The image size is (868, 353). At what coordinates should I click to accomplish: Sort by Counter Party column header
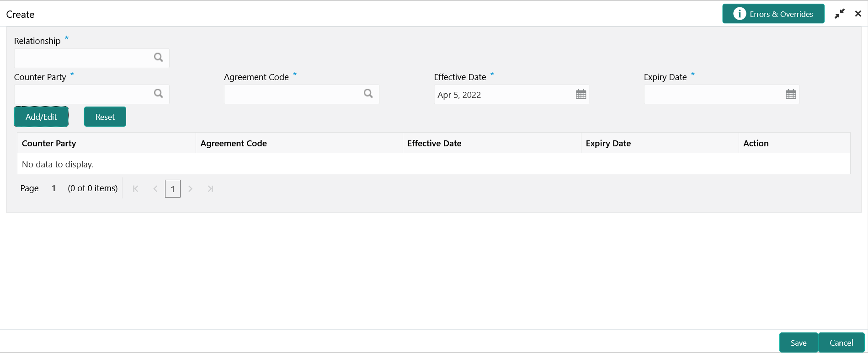pos(49,143)
